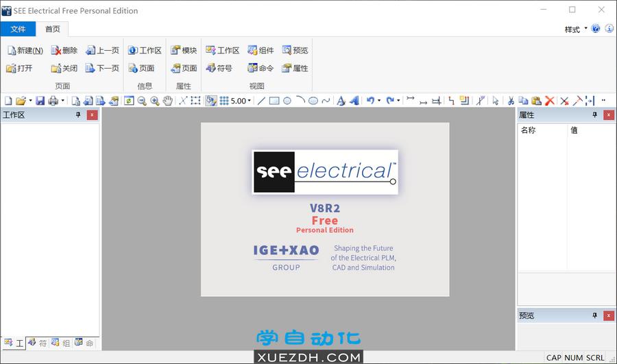This screenshot has width=617, height=364.
Task: Expand the print options dropdown arrow
Action: click(x=62, y=101)
